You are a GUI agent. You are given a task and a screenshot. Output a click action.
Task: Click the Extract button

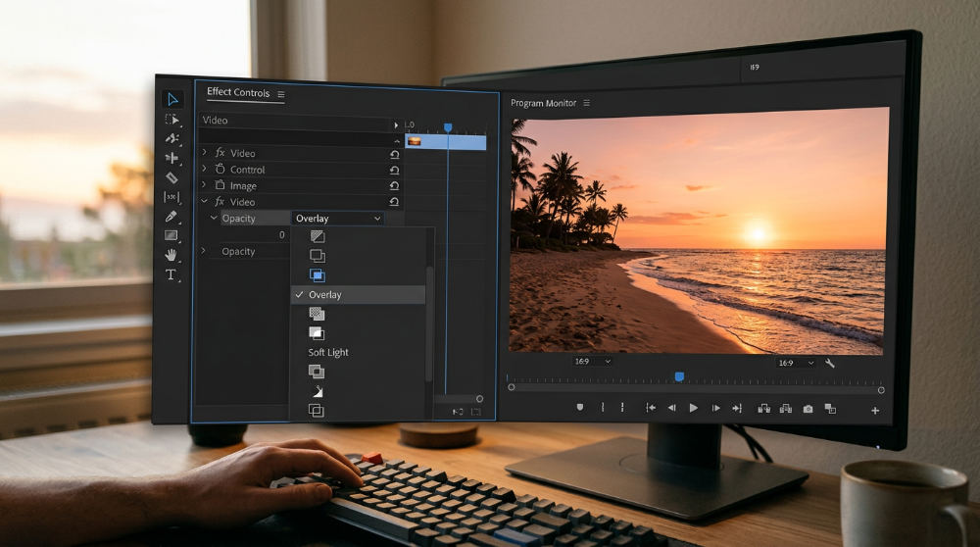(786, 408)
